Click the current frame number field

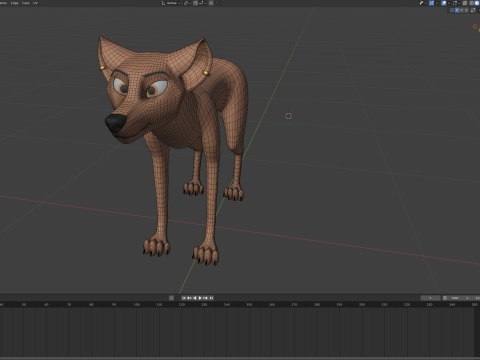click(431, 298)
